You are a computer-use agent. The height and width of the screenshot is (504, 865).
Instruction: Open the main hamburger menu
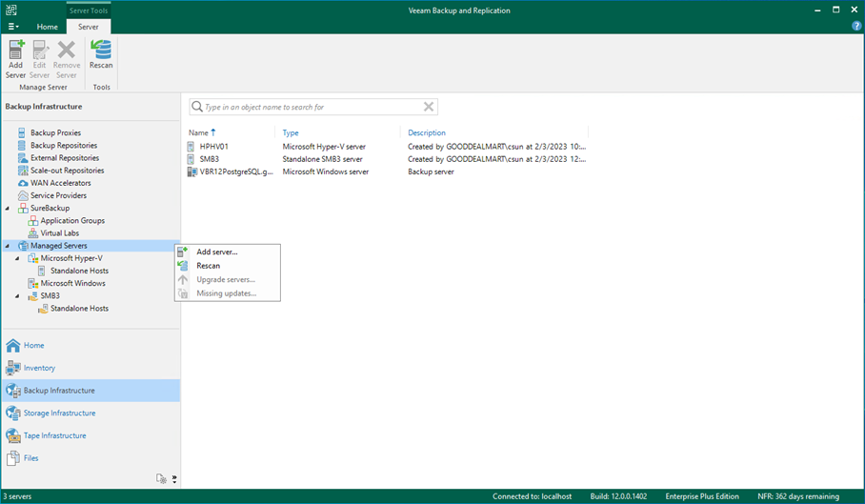click(x=13, y=27)
